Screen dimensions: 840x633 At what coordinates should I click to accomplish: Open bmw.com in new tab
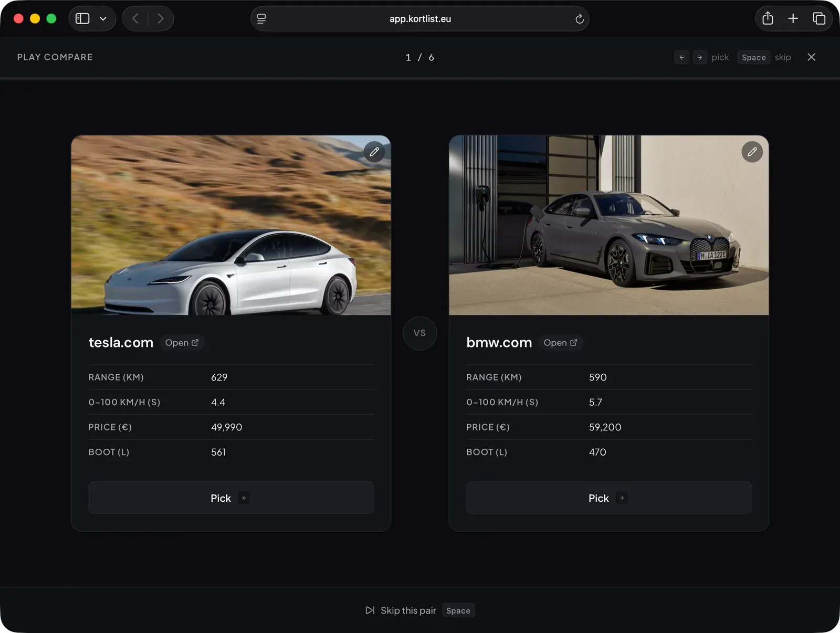click(x=560, y=343)
